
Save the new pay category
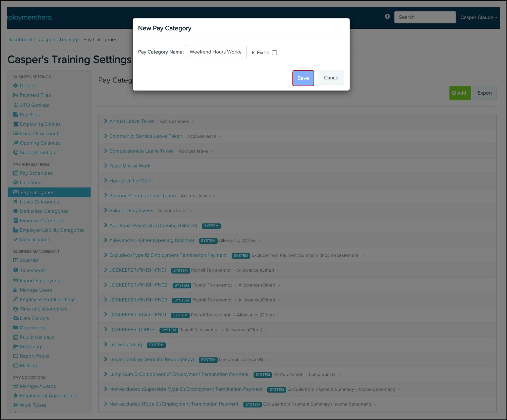click(x=303, y=78)
